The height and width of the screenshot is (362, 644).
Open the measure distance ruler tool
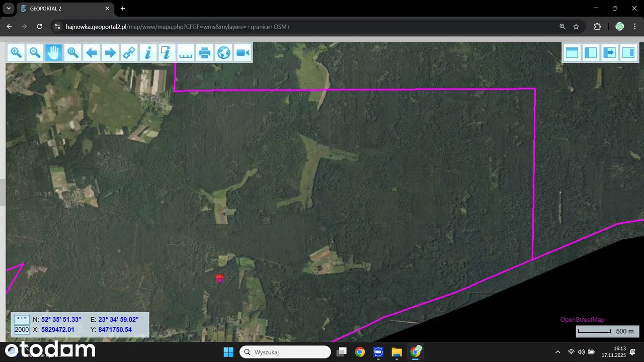click(x=186, y=52)
